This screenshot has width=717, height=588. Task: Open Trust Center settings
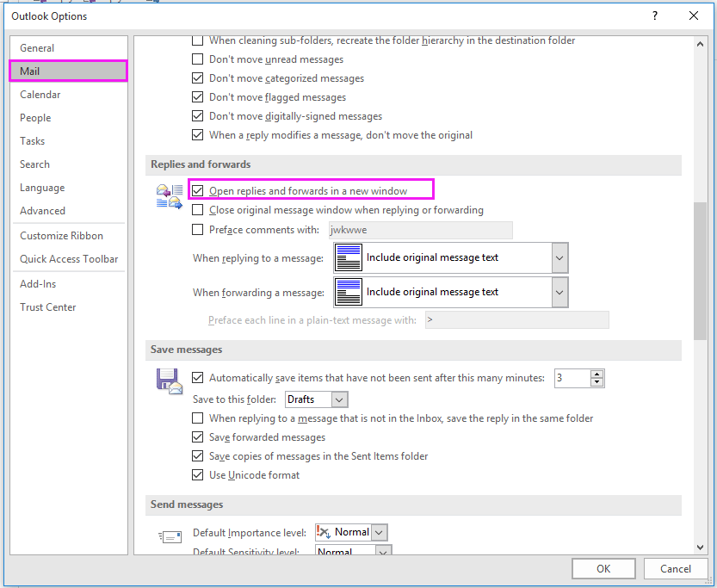(69, 307)
